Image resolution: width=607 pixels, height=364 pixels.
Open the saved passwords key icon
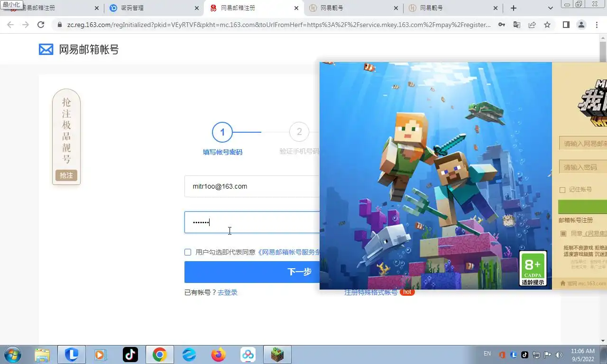(501, 25)
